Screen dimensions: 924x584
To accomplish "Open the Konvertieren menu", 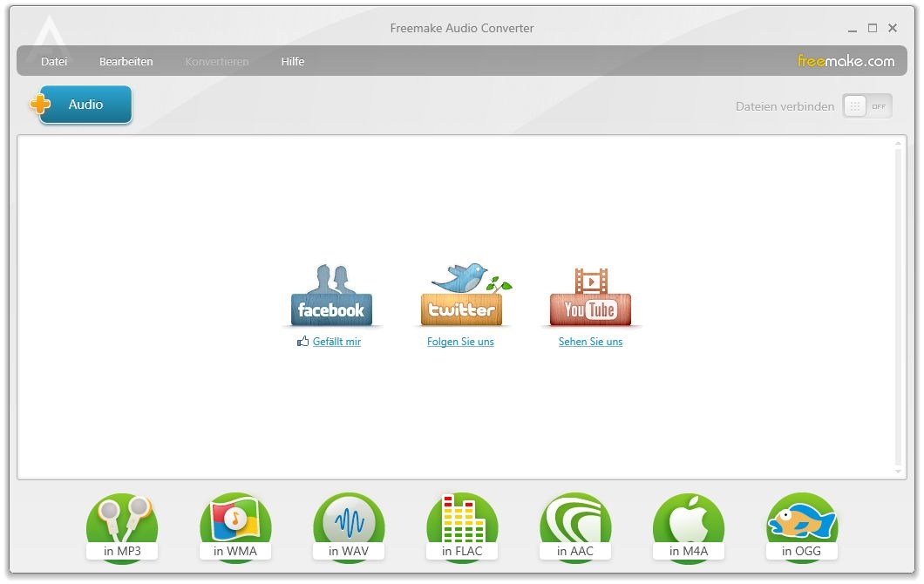I will tap(217, 61).
